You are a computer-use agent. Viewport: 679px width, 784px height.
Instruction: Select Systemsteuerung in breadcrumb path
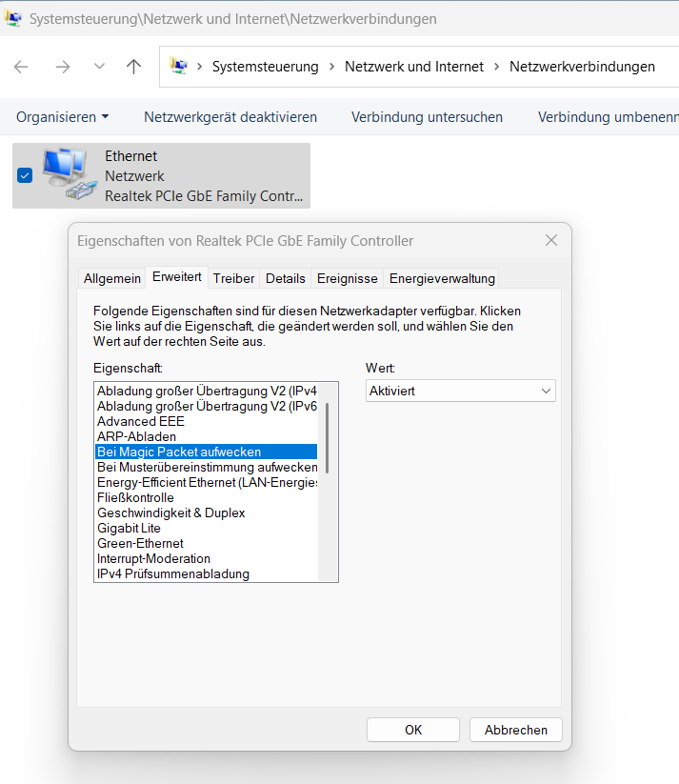[x=265, y=67]
